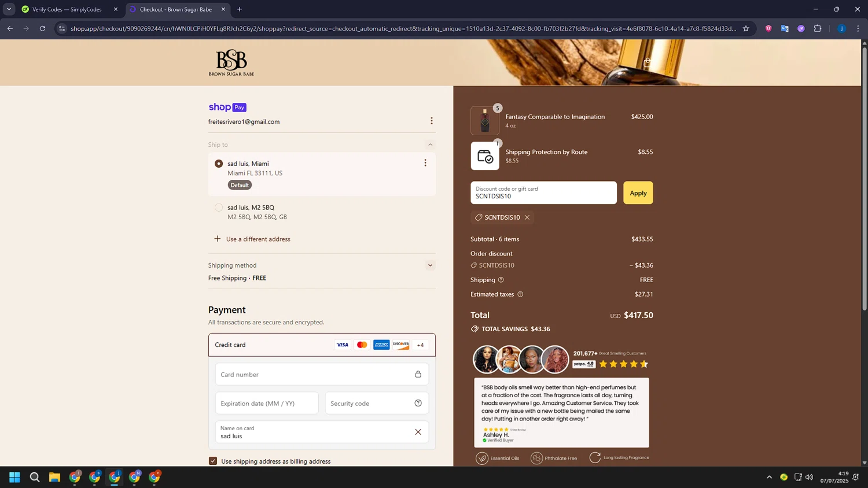Viewport: 868px width, 488px height.
Task: Click the URL in the address bar
Action: 403,28
